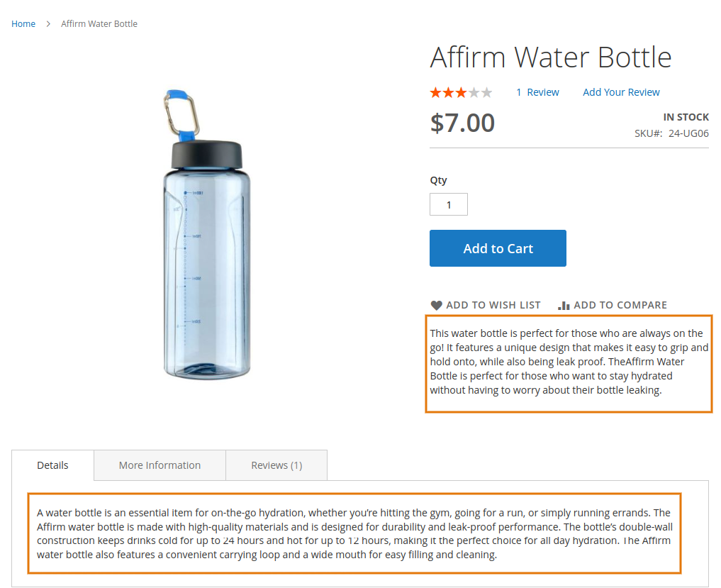Click the fifth star of the product rating
Screen dimensions: 721x588
click(486, 91)
